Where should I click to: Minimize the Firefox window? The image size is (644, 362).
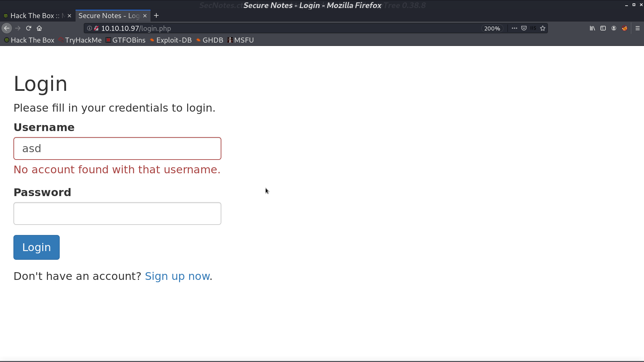[x=627, y=5]
